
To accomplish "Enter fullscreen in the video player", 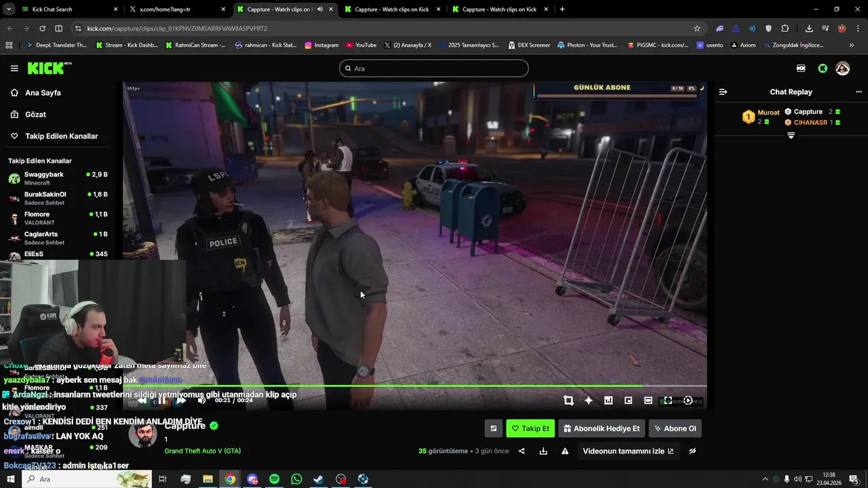I will pyautogui.click(x=668, y=401).
